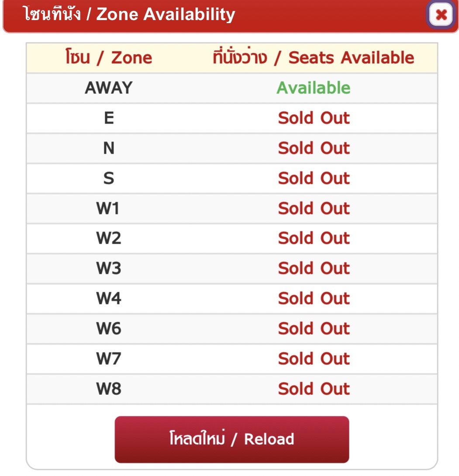This screenshot has width=459, height=476.
Task: Close the Zone Availability dialog
Action: (x=441, y=14)
